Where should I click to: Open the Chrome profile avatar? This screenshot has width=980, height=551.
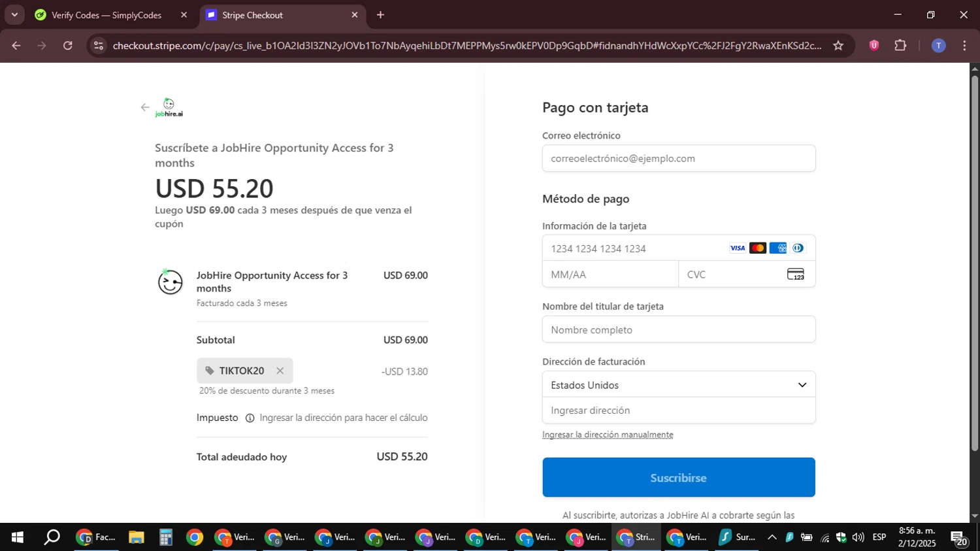click(939, 45)
